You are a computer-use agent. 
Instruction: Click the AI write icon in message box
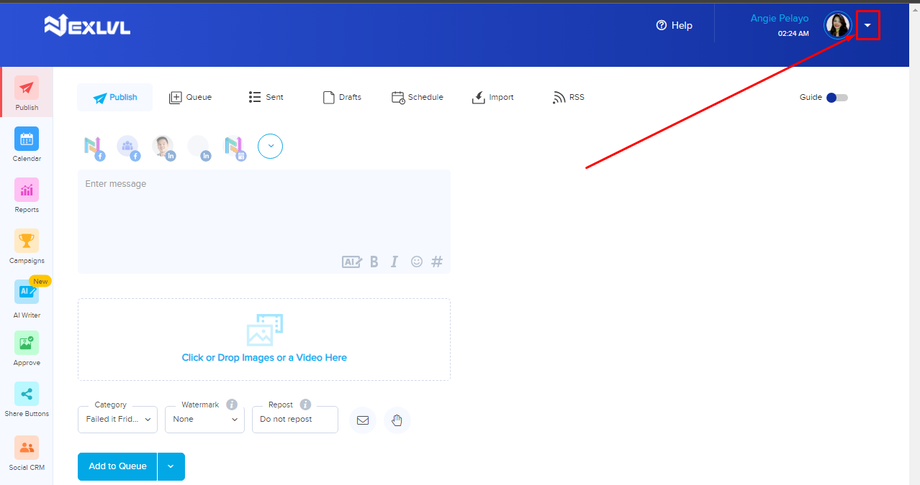pyautogui.click(x=351, y=262)
